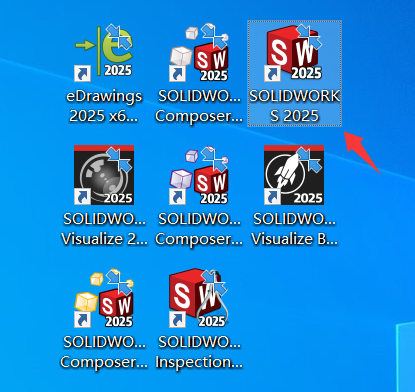
Task: Click the Composer icon with purple cubes
Action: click(199, 175)
